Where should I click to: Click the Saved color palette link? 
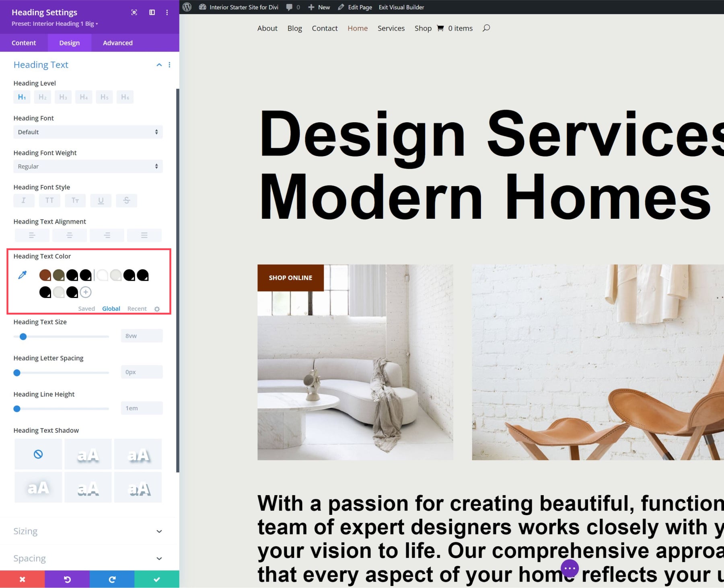86,308
